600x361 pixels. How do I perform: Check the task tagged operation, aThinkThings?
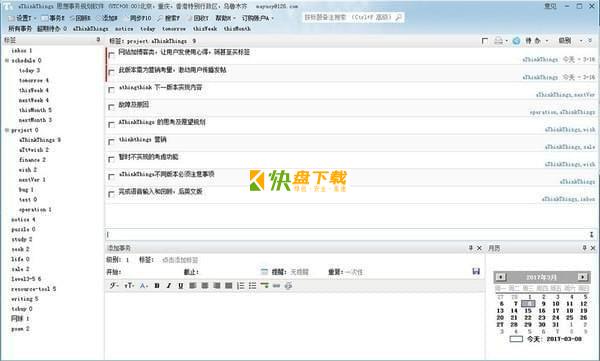tap(111, 107)
